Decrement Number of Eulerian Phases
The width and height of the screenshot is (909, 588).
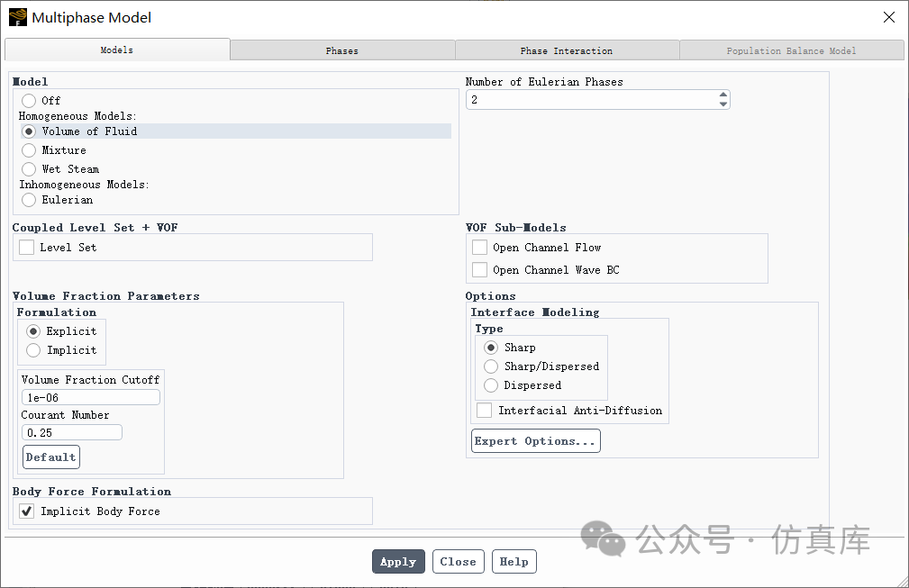(x=723, y=104)
